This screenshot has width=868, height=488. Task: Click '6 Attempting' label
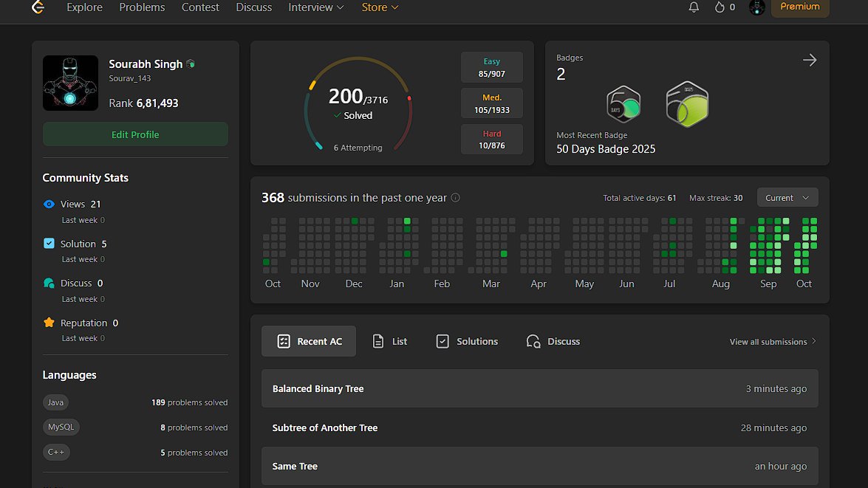pyautogui.click(x=358, y=148)
